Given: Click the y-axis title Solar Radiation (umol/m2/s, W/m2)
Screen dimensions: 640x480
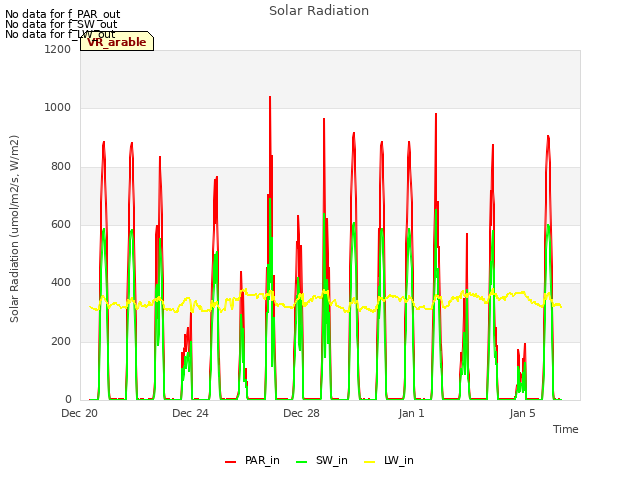Looking at the screenshot, I should (14, 229).
